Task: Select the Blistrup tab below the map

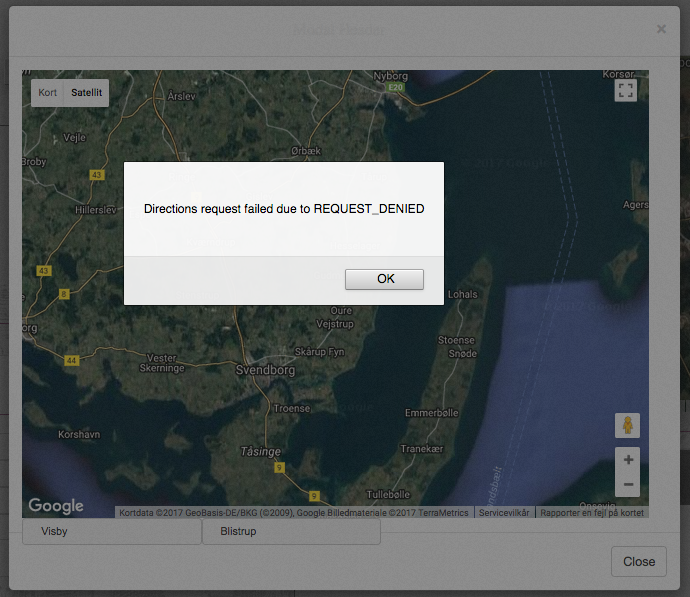Action: click(x=238, y=532)
